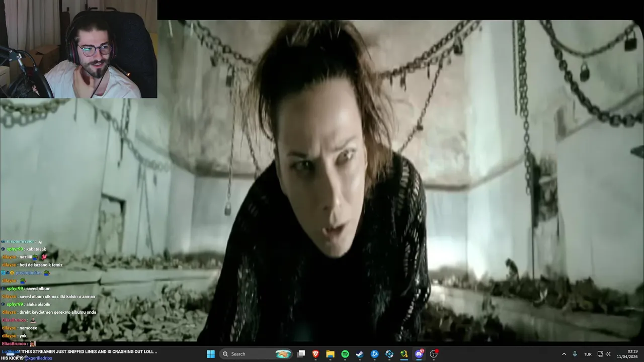Click the chat message "alaka olabilir"
Screen dimensions: 644x362
click(39, 304)
